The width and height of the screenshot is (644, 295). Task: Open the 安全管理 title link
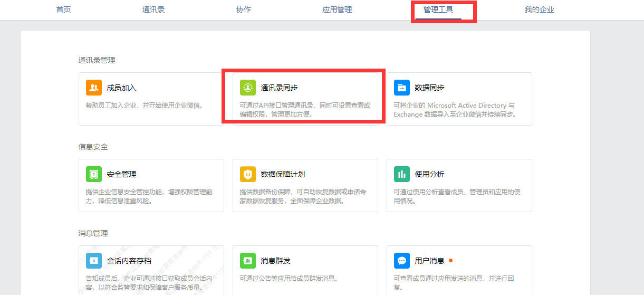click(121, 174)
